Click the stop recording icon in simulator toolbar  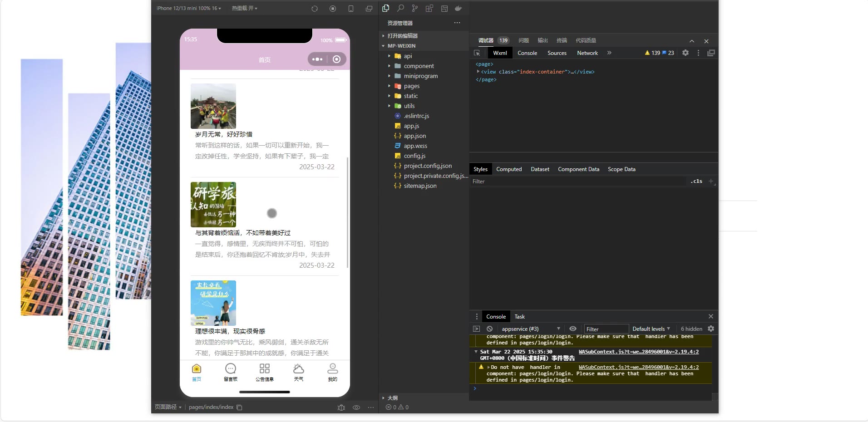(x=333, y=9)
